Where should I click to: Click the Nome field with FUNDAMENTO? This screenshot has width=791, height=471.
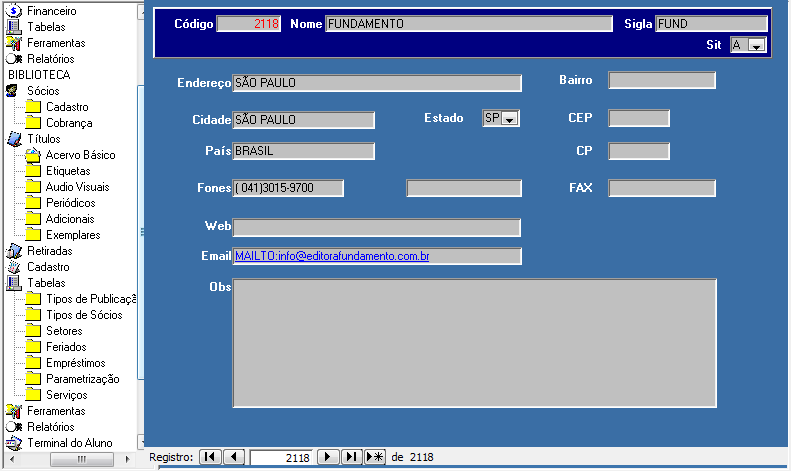click(469, 24)
